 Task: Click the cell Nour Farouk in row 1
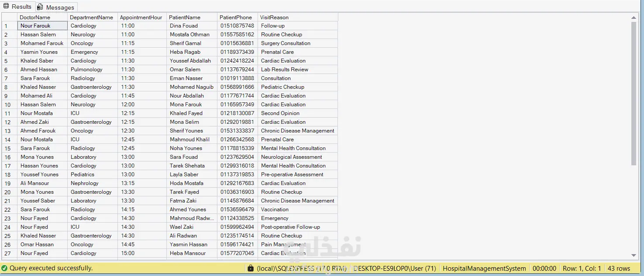click(x=42, y=26)
